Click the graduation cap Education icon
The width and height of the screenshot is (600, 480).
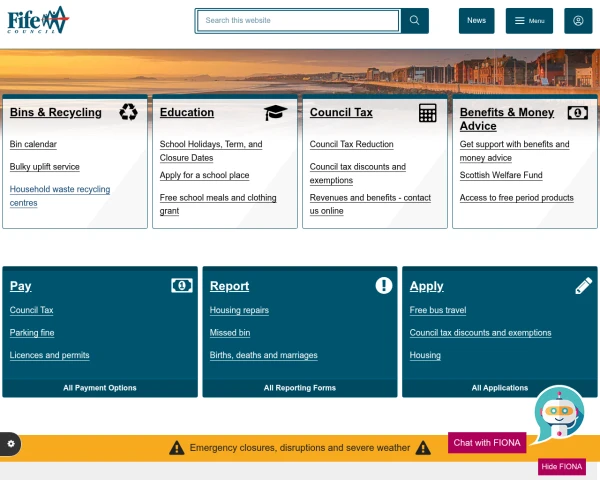(x=275, y=113)
